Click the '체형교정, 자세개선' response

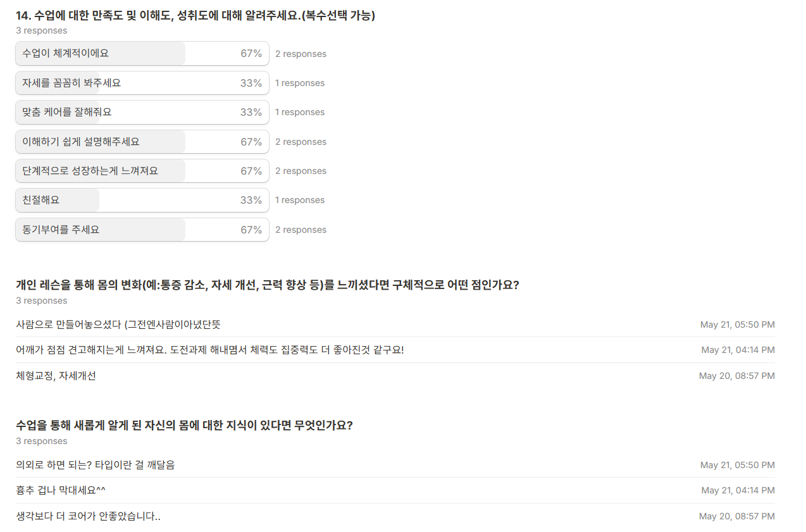[x=56, y=376]
